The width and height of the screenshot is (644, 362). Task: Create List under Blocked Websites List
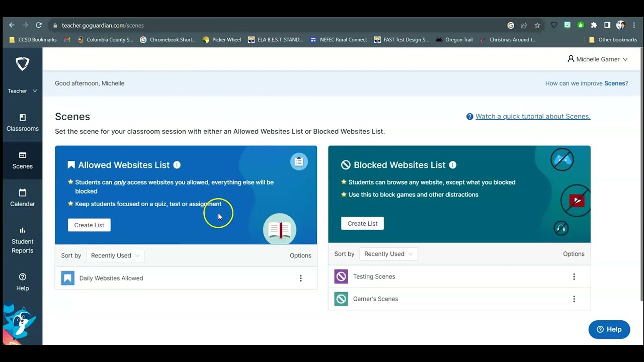(362, 224)
